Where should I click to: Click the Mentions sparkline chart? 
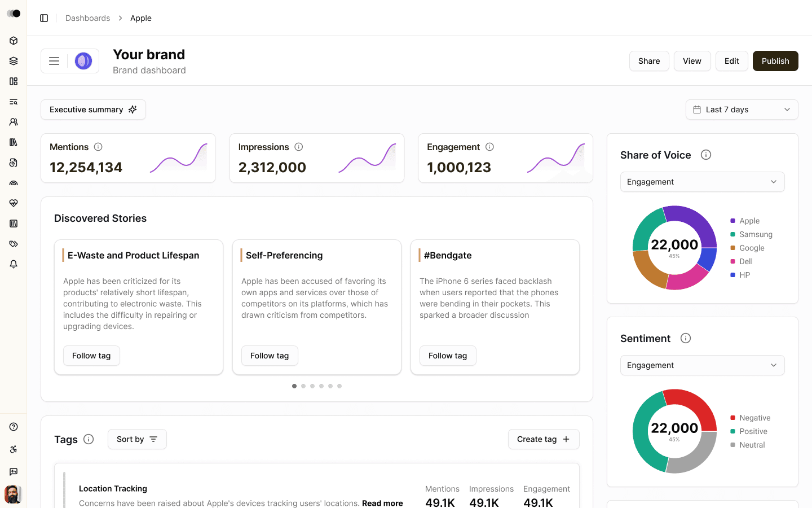[x=179, y=158]
